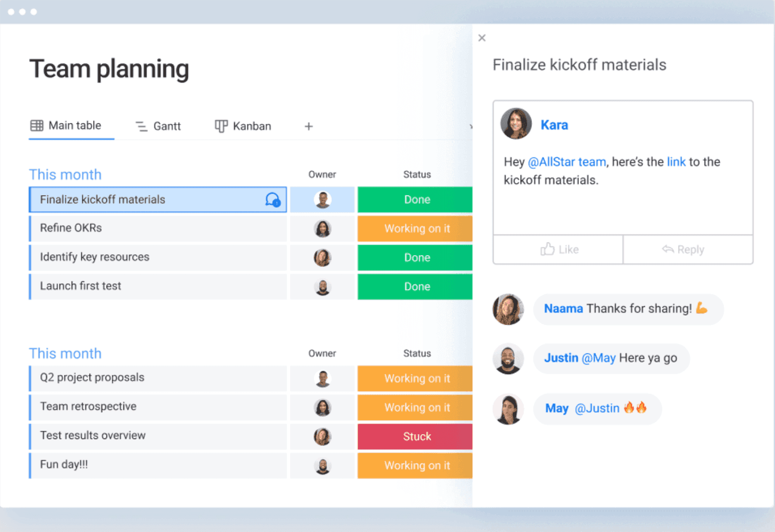Click owner avatar for Q2 project proposals

pyautogui.click(x=323, y=378)
